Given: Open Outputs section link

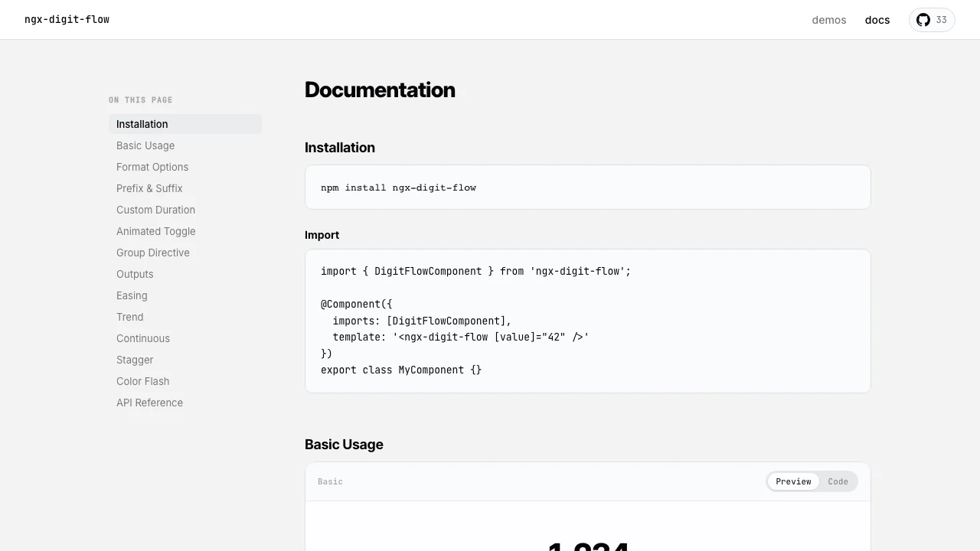Looking at the screenshot, I should [x=185, y=274].
